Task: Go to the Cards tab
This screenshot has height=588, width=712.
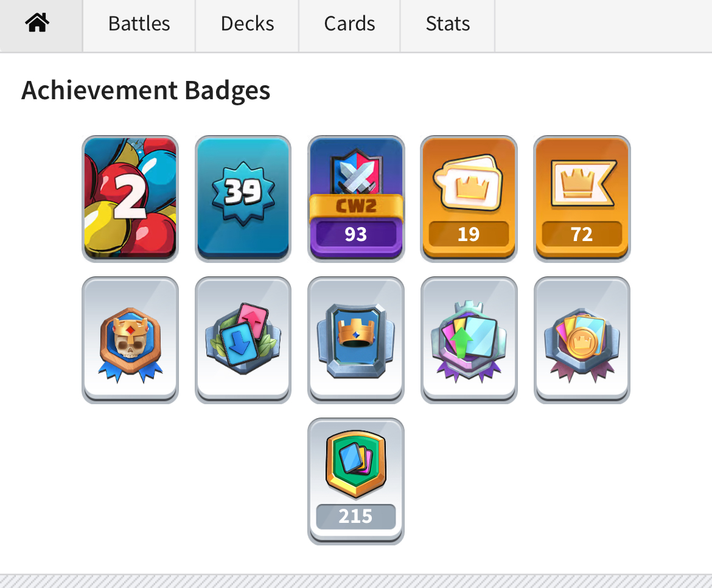Action: (349, 24)
